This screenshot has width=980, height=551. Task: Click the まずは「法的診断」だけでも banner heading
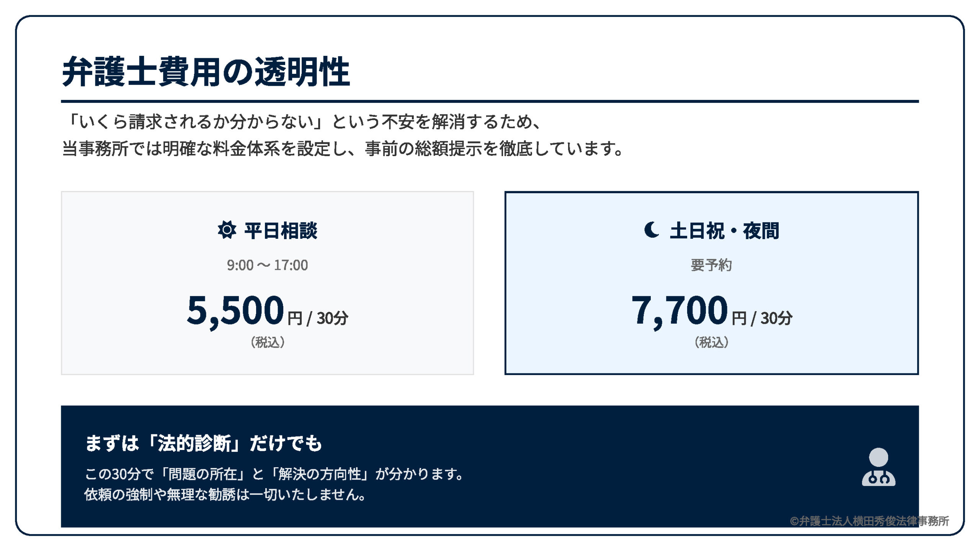pyautogui.click(x=203, y=443)
